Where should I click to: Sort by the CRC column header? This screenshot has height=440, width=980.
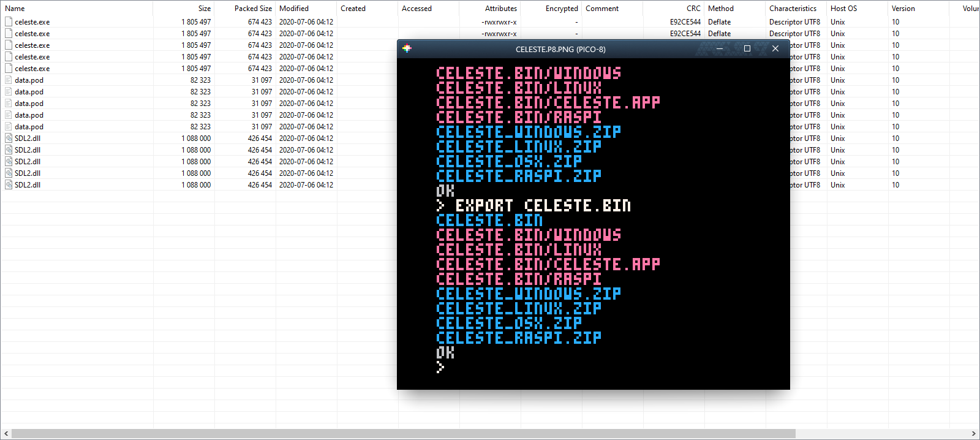(674, 9)
